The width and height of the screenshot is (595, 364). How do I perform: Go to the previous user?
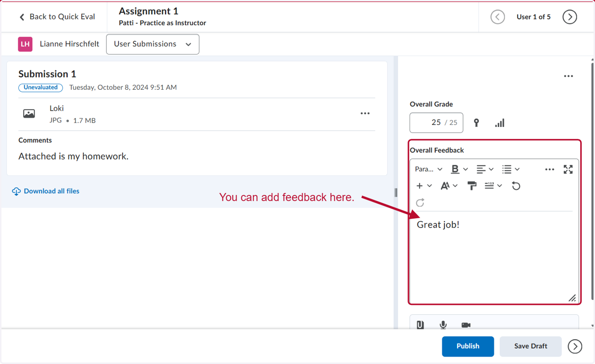tap(497, 17)
